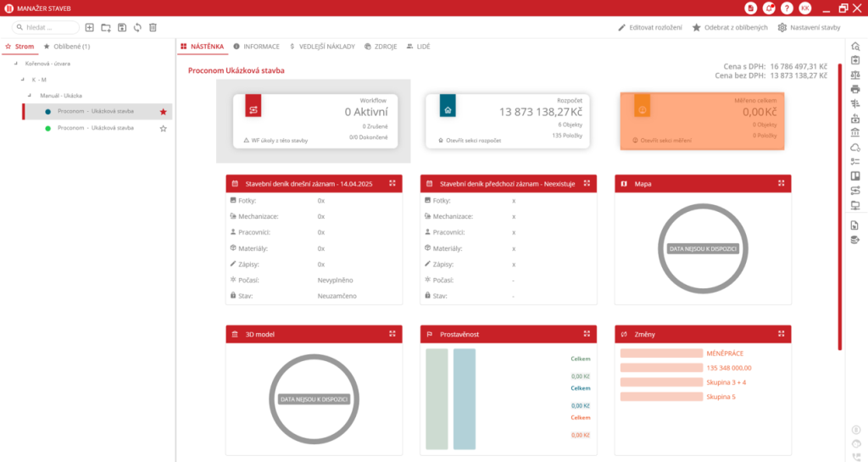Image resolution: width=868 pixels, height=462 pixels.
Task: Click the new folder icon in toolbar
Action: pos(106,27)
